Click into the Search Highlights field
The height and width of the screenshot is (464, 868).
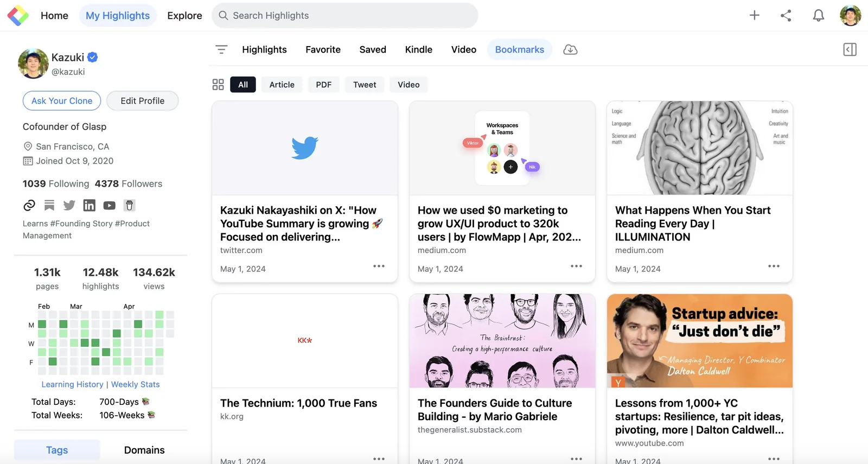(345, 16)
